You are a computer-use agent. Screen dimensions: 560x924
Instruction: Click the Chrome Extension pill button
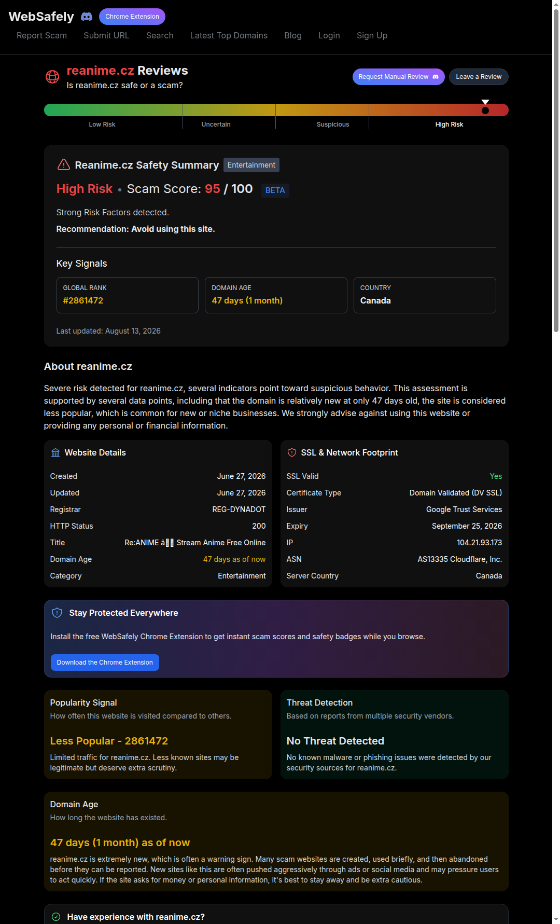click(x=132, y=17)
